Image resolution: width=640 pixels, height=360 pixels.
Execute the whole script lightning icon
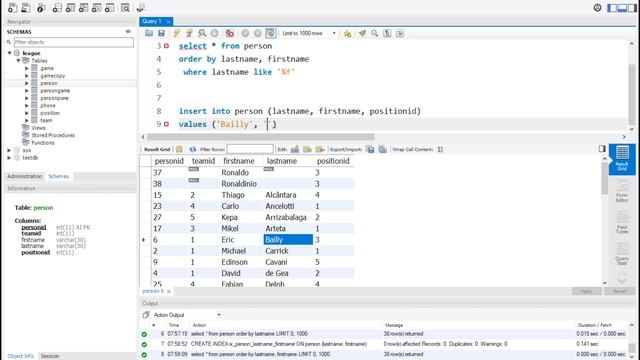click(x=177, y=33)
